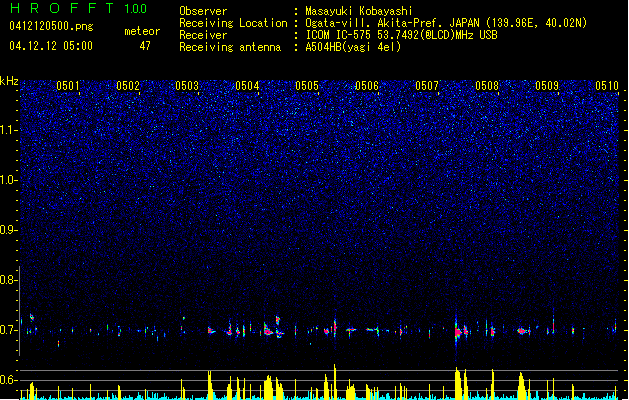This screenshot has width=629, height=400.
Task: Click the 0507 time marker
Action: point(427,85)
